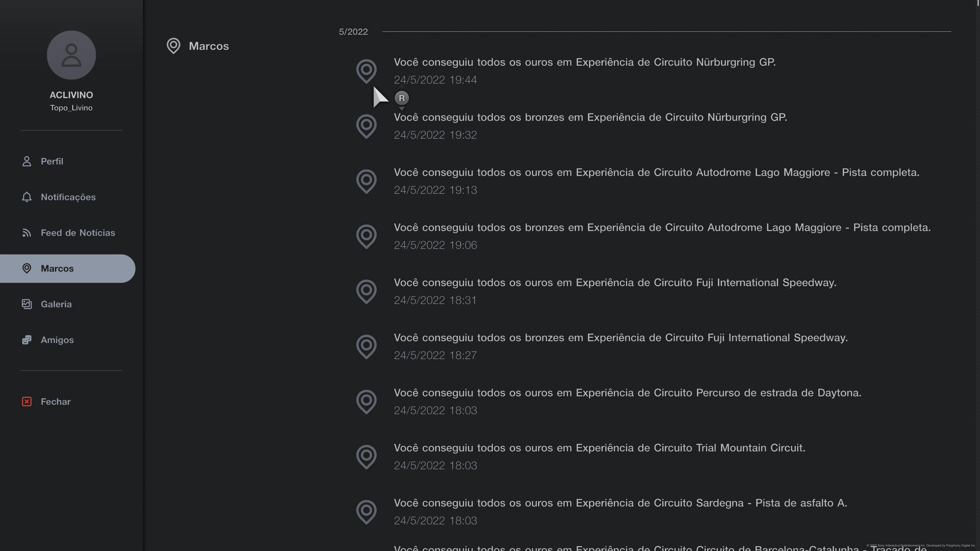Click the Amigos icon in sidebar
The height and width of the screenshot is (551, 980).
click(27, 340)
